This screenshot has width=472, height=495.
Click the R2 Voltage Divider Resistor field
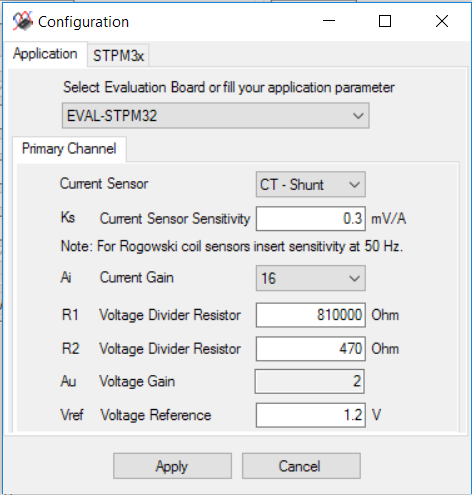coord(311,349)
